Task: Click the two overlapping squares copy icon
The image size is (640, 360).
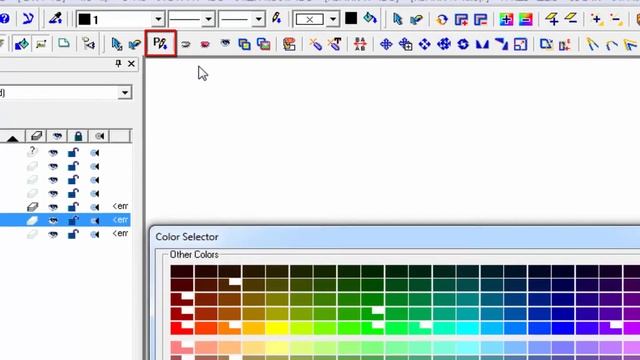Action: click(244, 44)
